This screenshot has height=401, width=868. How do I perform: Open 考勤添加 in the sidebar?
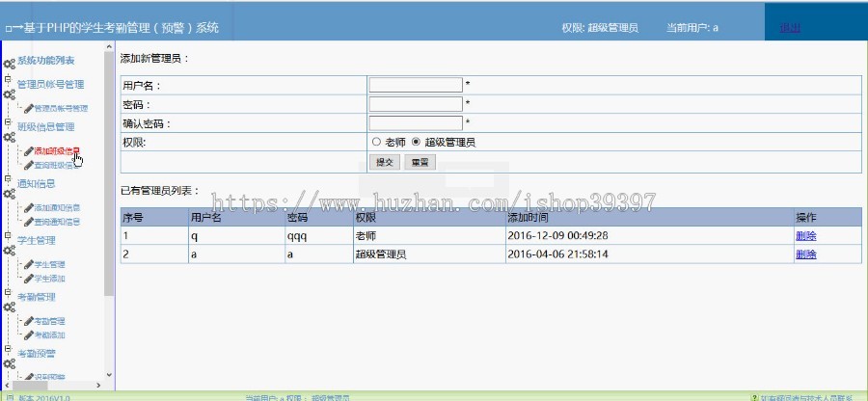pos(50,335)
